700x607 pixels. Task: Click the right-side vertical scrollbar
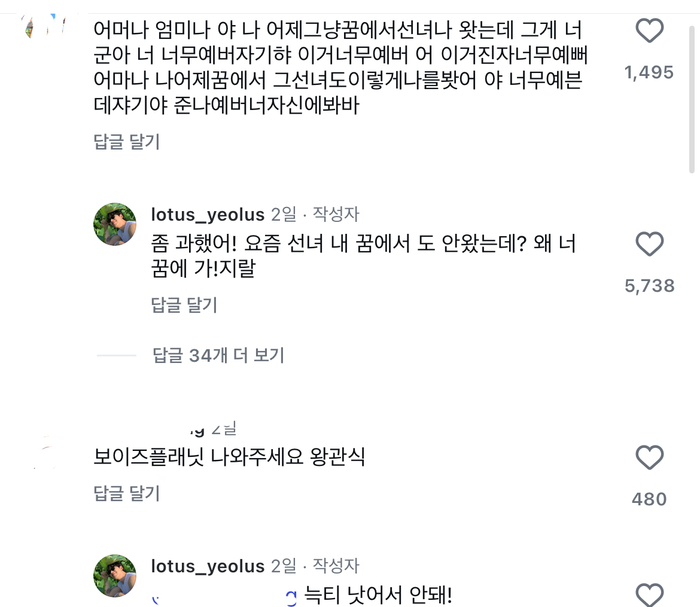click(693, 96)
